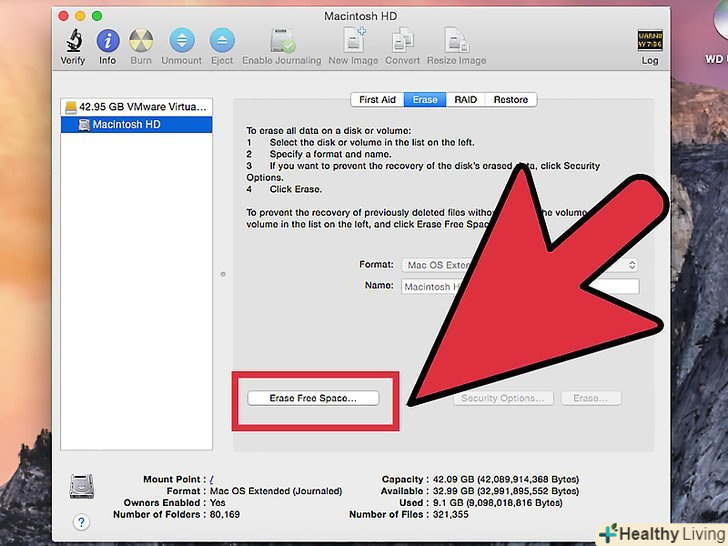Click the Eject toolbar icon
728x546 pixels.
point(222,40)
